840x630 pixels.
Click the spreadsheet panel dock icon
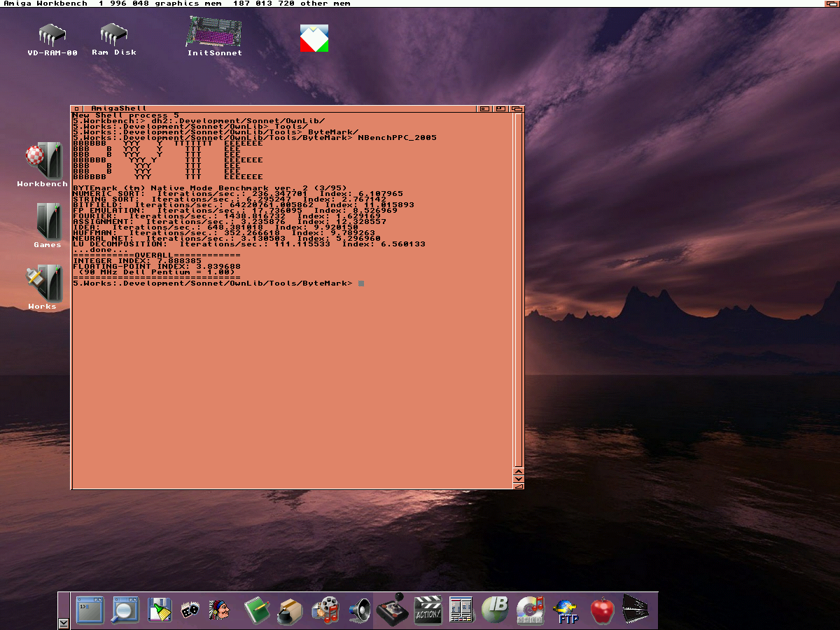(x=461, y=610)
